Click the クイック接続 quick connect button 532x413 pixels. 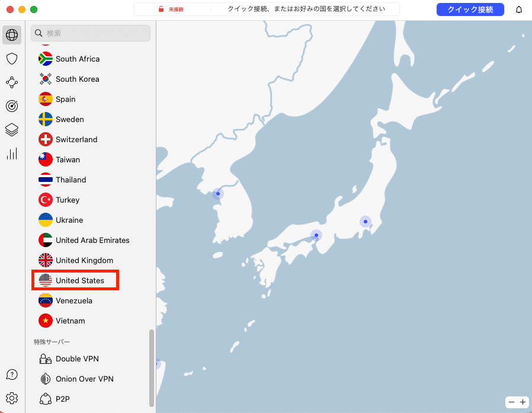pos(470,9)
